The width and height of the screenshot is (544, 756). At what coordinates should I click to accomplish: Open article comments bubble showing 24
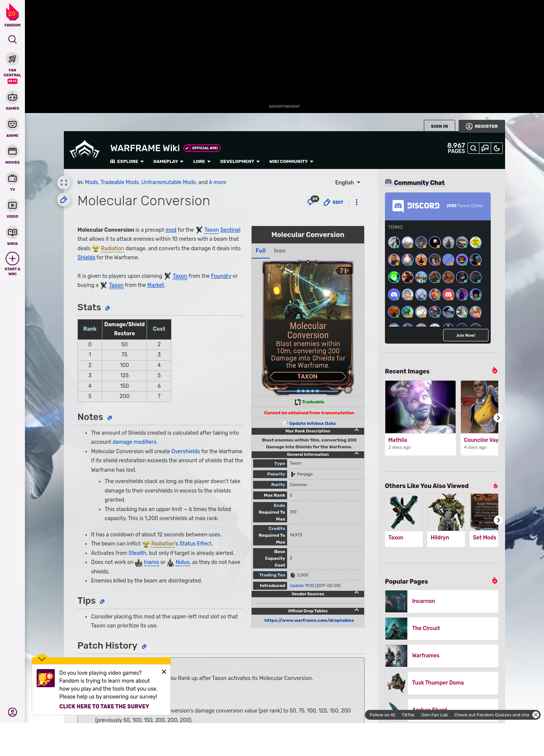coord(312,201)
